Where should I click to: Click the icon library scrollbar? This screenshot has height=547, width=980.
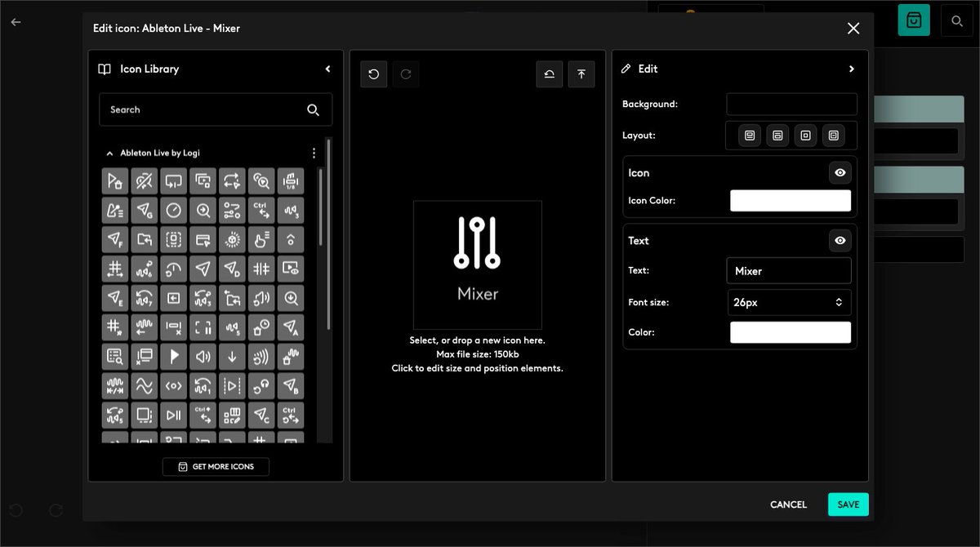pos(328,233)
